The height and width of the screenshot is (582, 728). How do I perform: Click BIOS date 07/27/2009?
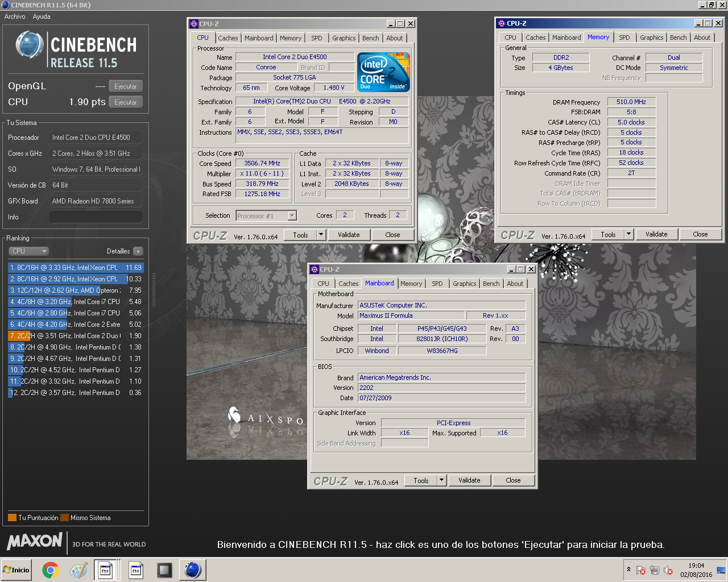click(441, 398)
